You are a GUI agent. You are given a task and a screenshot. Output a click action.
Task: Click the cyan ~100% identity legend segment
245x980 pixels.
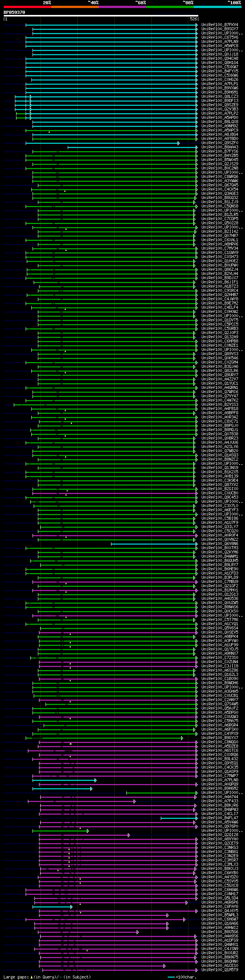pyautogui.click(x=217, y=7)
